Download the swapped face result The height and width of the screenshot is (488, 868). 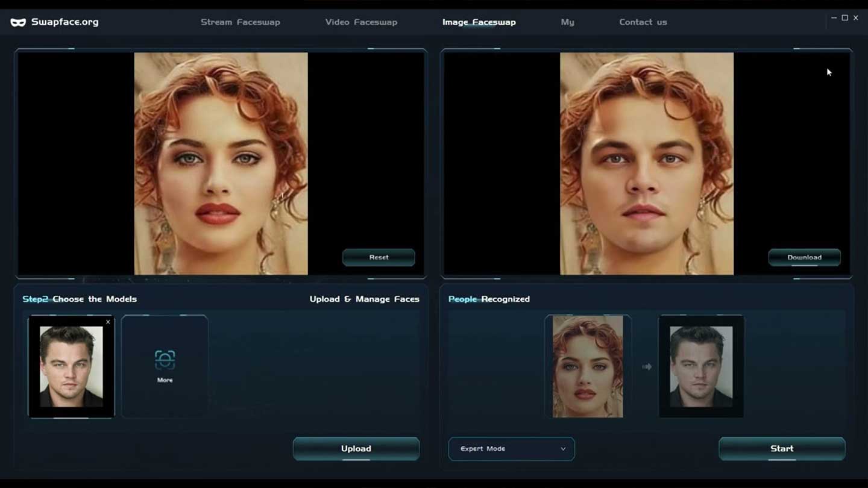click(804, 257)
